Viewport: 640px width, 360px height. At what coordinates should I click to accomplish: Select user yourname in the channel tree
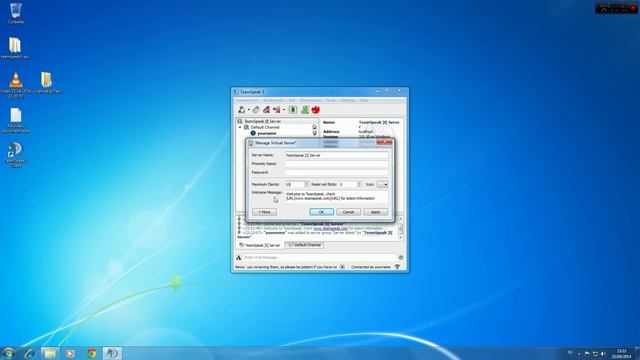pyautogui.click(x=267, y=133)
